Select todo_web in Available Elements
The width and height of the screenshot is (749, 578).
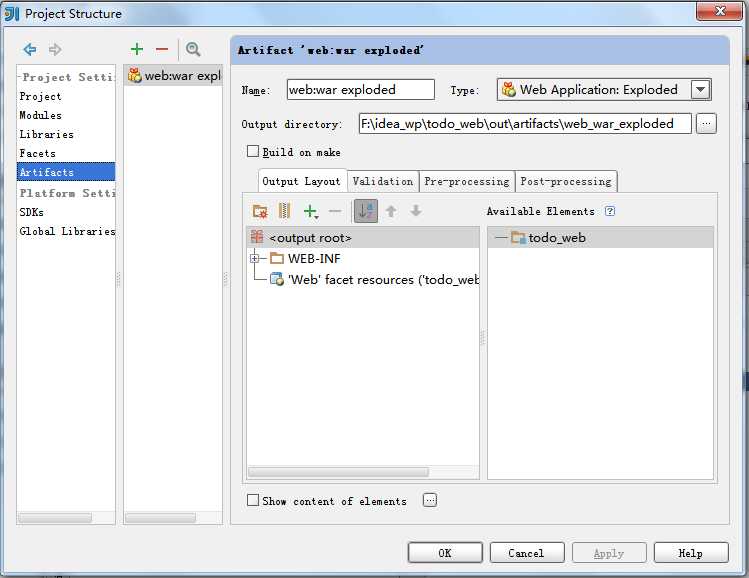click(x=600, y=237)
